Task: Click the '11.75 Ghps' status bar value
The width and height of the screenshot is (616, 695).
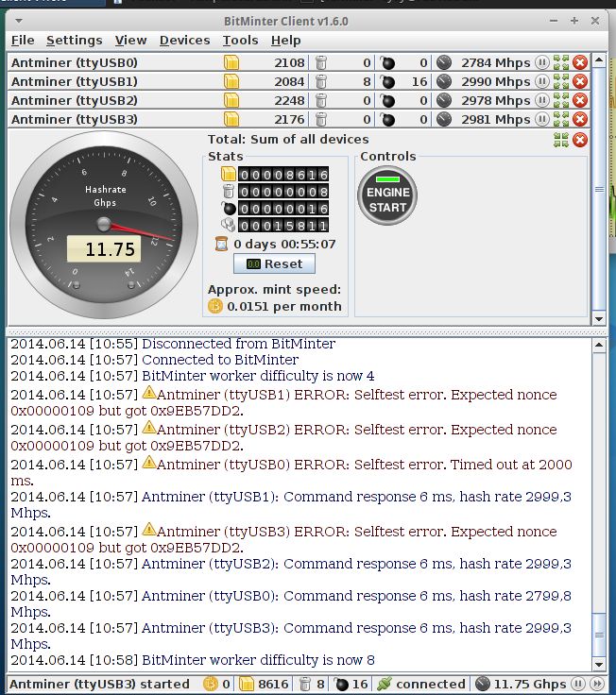Action: pyautogui.click(x=530, y=684)
